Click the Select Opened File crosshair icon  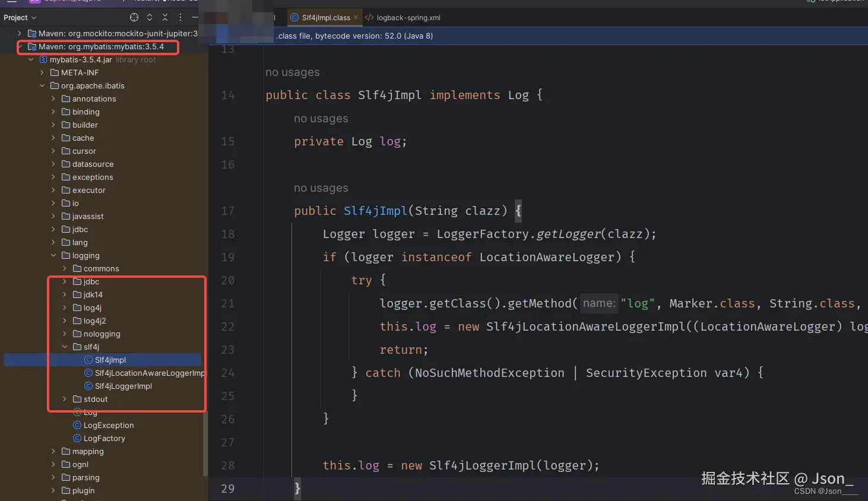(134, 17)
